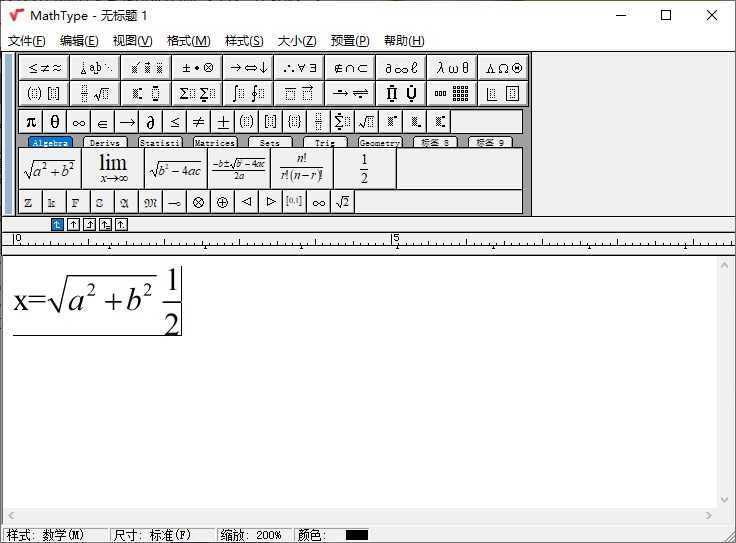This screenshot has width=736, height=543.
Task: Open the underbar and overbar templates palette
Action: [x=299, y=93]
